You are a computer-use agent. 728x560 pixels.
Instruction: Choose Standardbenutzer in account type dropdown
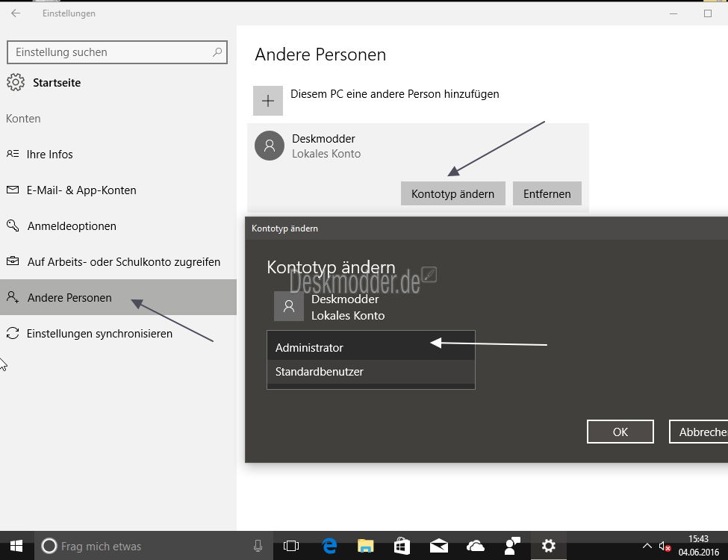click(x=371, y=372)
